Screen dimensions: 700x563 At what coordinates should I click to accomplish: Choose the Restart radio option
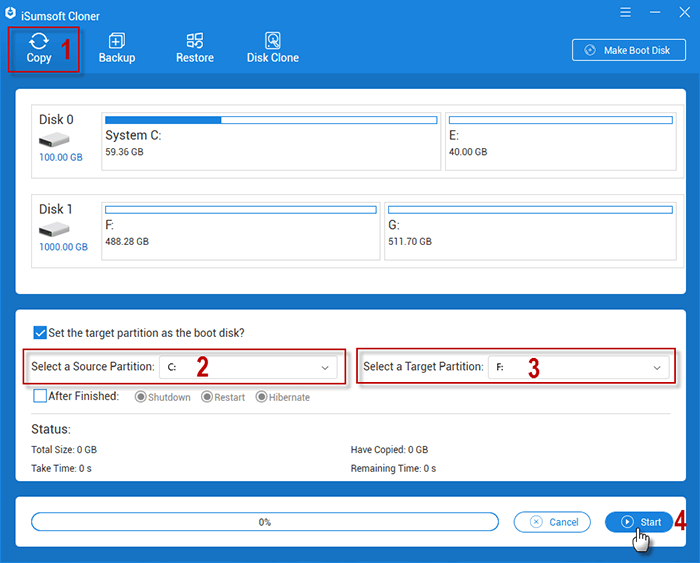[x=207, y=397]
